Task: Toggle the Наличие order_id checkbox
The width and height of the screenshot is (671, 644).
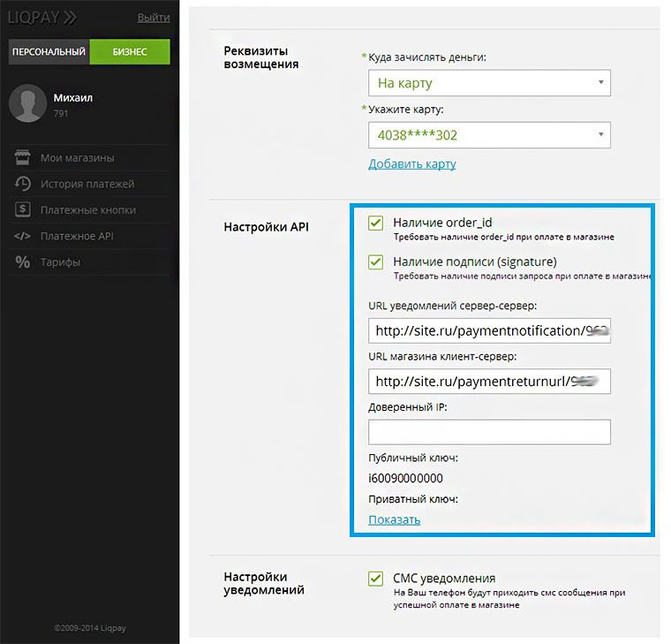Action: tap(376, 224)
